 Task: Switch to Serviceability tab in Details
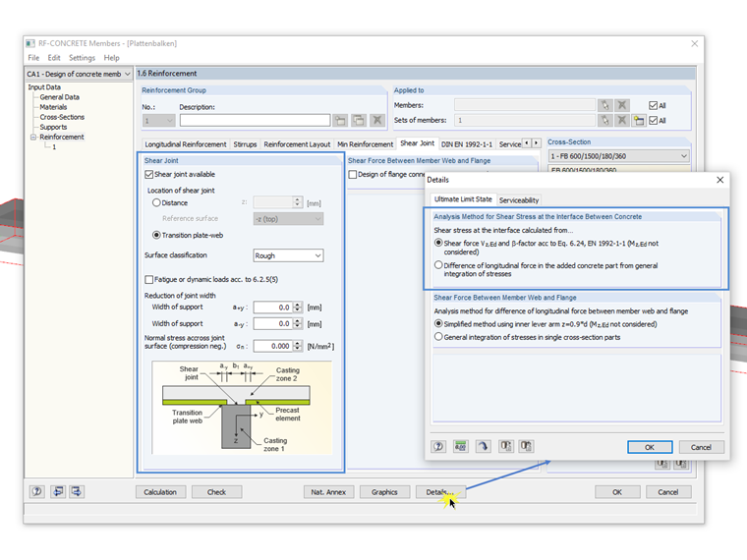(x=519, y=200)
